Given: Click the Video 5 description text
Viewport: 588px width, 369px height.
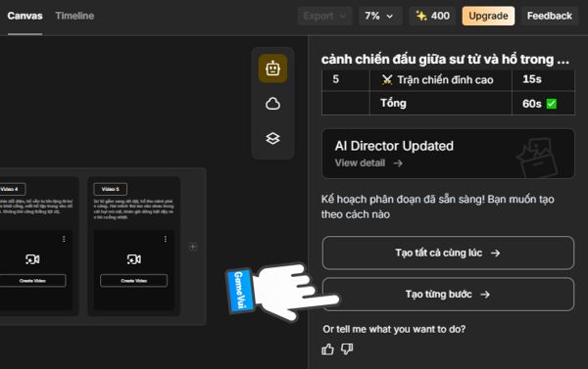Looking at the screenshot, I should (134, 209).
